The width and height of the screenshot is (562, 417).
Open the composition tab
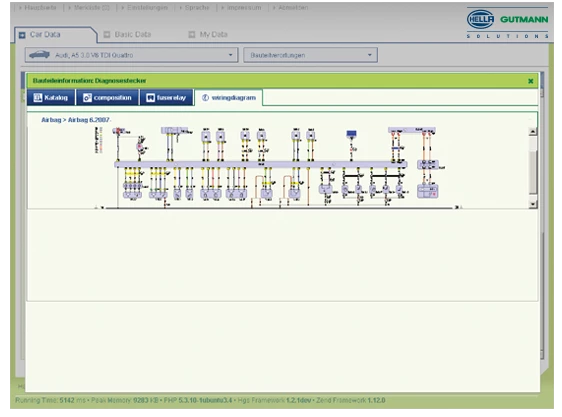(108, 98)
